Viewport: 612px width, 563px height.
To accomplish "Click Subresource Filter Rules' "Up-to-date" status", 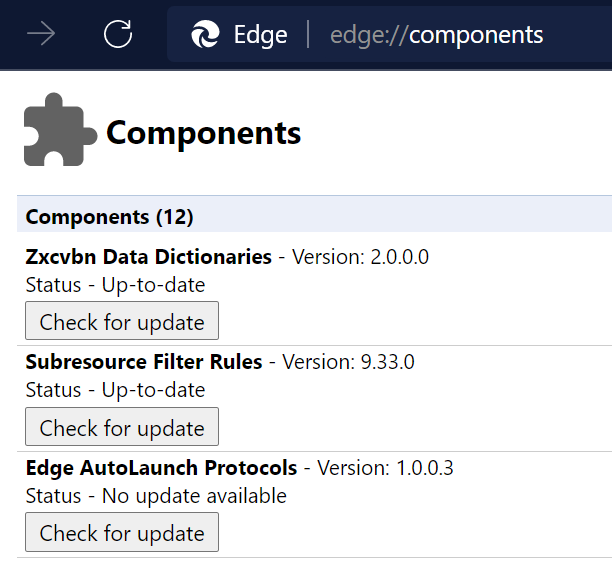I will click(153, 390).
